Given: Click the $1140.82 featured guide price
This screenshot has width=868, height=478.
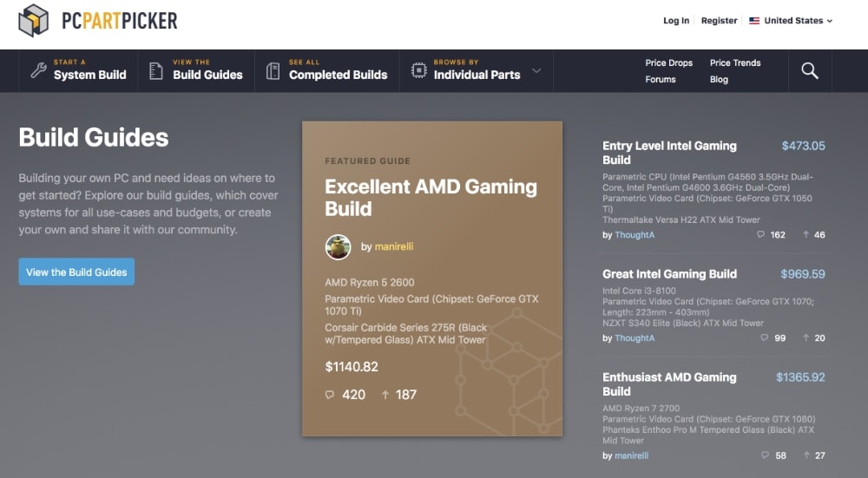Looking at the screenshot, I should [352, 367].
